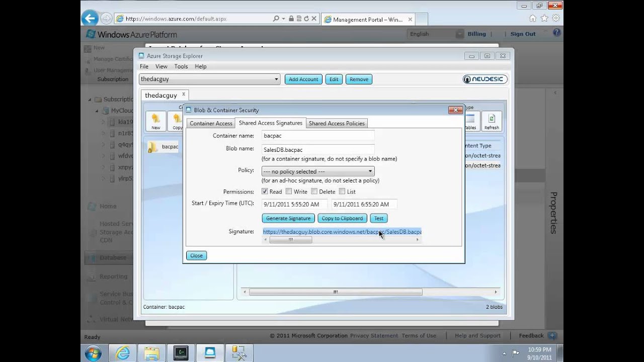644x362 pixels.
Task: Click the Edit account button
Action: click(x=334, y=79)
